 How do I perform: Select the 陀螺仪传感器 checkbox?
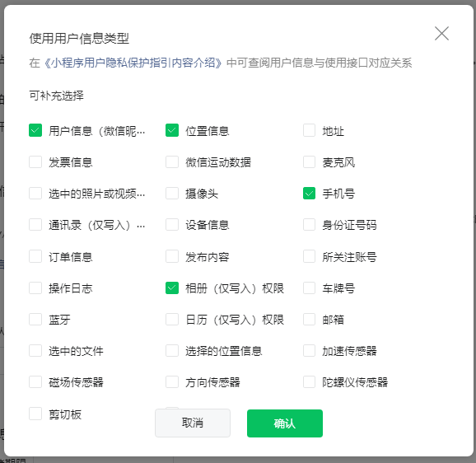click(310, 382)
